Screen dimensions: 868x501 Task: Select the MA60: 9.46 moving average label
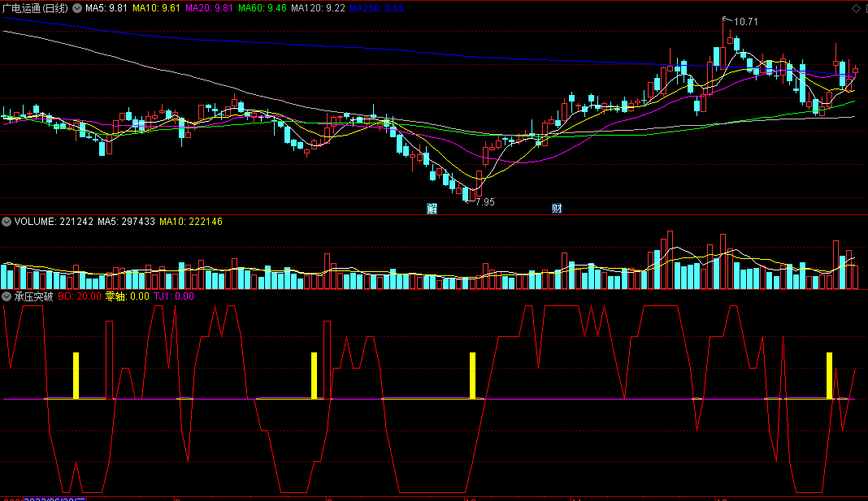263,8
